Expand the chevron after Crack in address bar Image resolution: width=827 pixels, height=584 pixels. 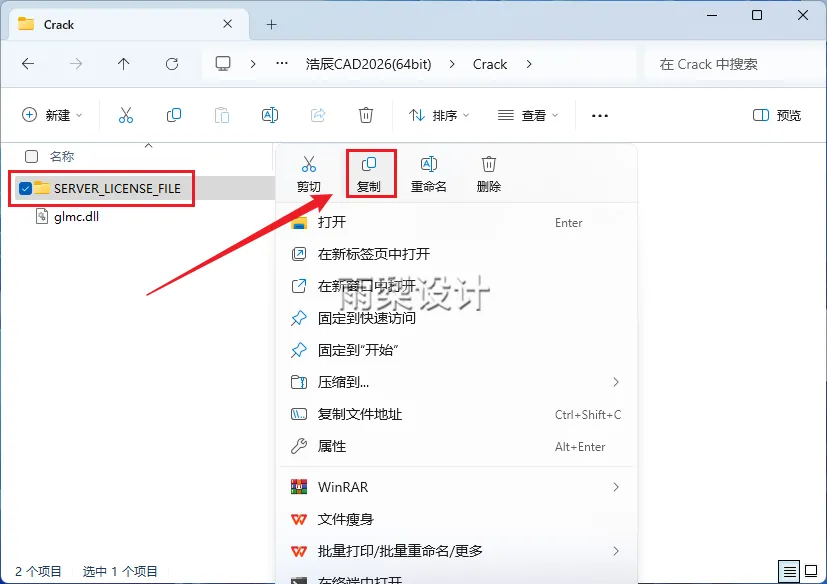point(529,64)
